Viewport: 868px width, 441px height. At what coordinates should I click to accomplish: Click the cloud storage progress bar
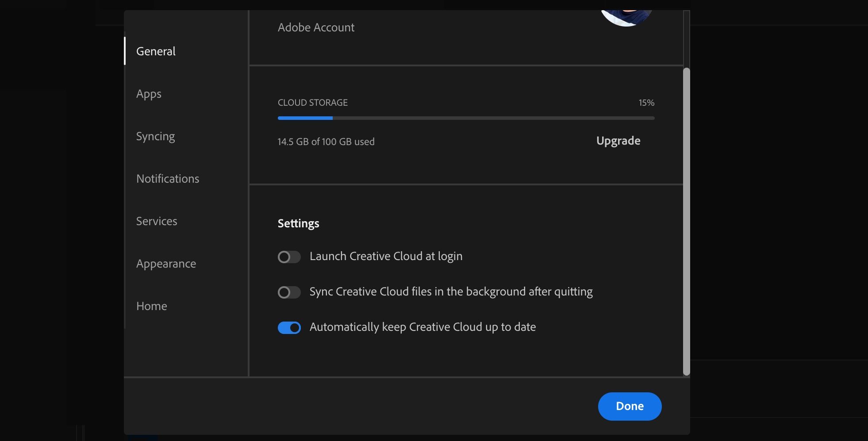465,118
